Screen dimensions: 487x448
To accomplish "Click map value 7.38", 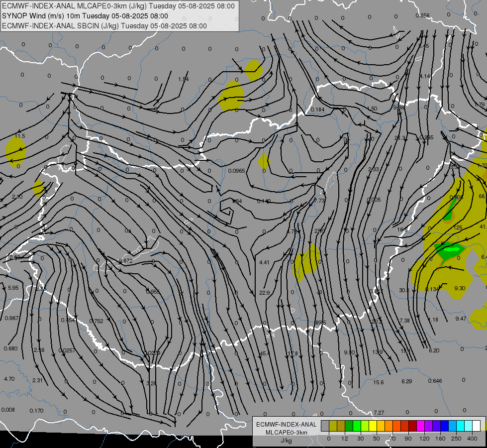I will 405,321.
